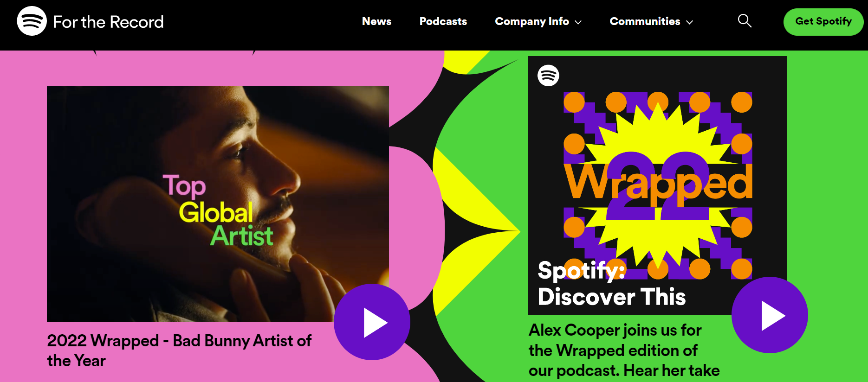Select the Wrapped 22 podcast cover art

658,185
